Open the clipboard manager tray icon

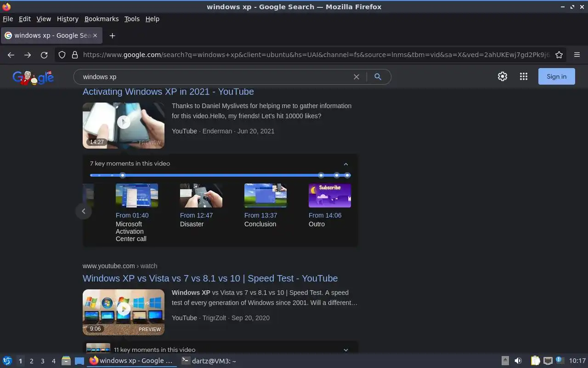535,361
